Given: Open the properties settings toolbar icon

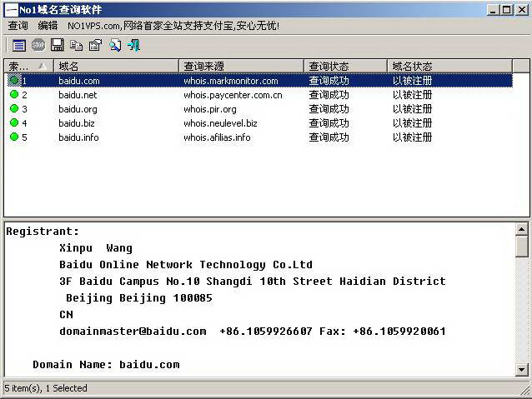Looking at the screenshot, I should click(x=95, y=45).
